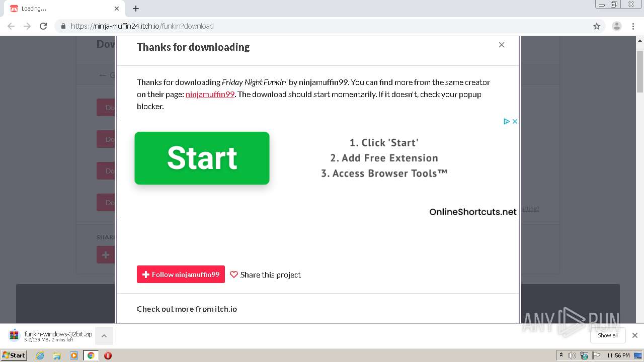The width and height of the screenshot is (644, 362).
Task: Close the Loading tab
Action: point(117,9)
